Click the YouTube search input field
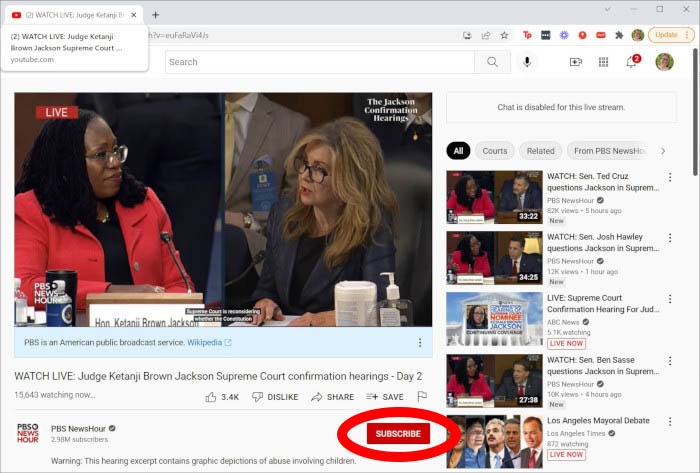 (318, 62)
